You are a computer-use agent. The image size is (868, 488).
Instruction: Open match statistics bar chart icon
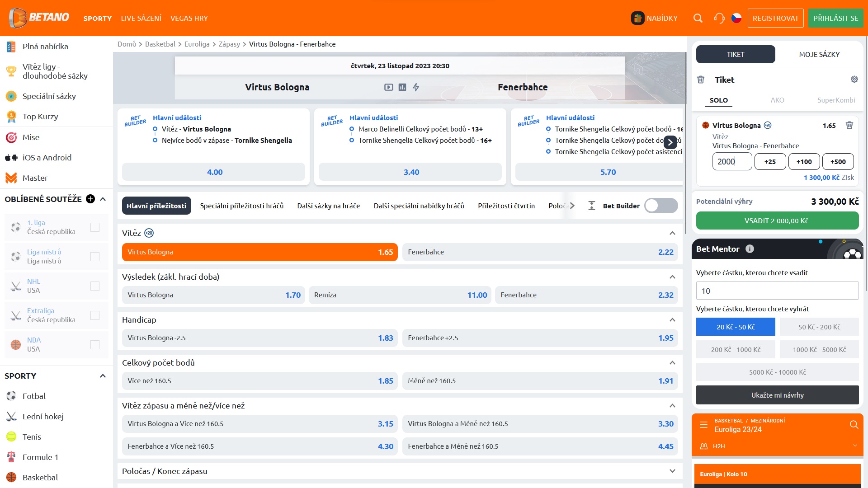pos(402,87)
